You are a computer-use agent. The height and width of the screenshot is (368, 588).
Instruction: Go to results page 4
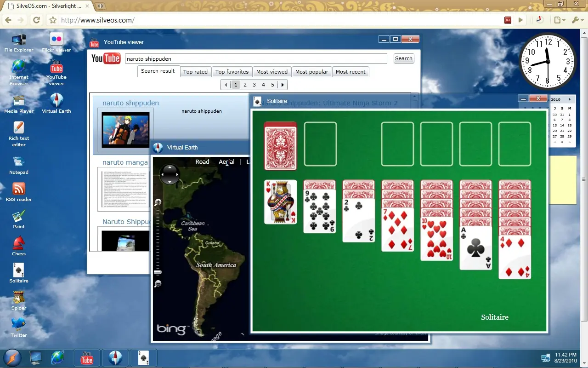[263, 85]
